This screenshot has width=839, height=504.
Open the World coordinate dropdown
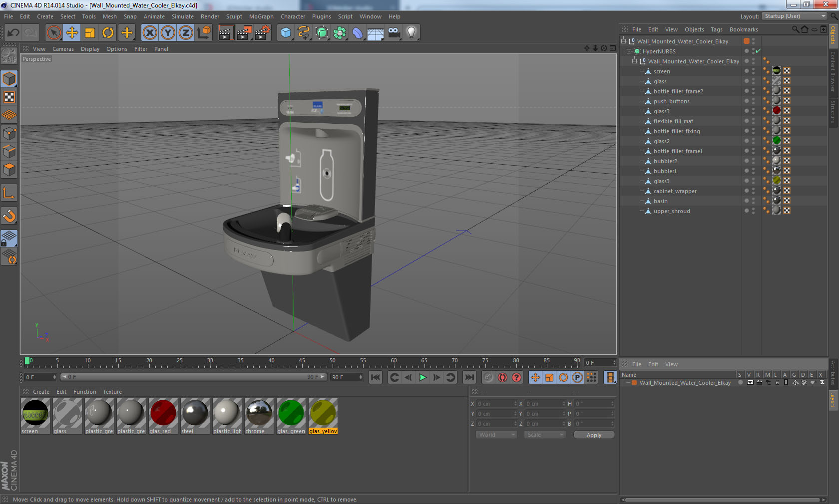[x=496, y=435]
